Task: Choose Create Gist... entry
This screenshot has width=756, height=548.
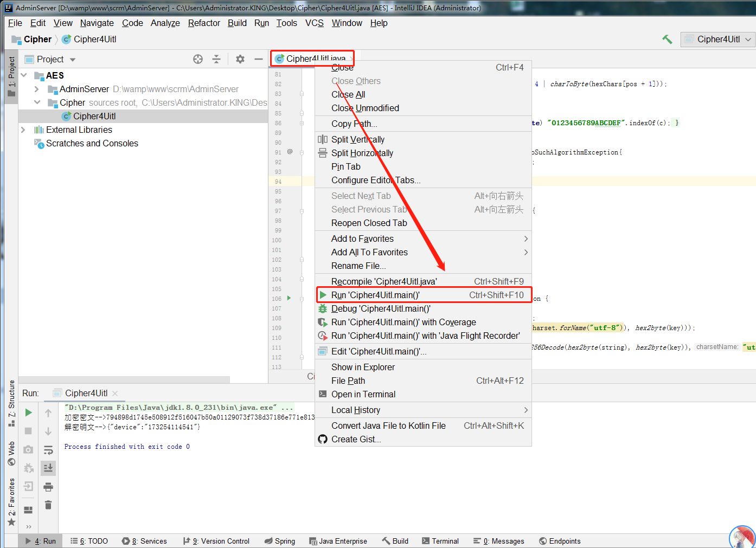Action: point(423,439)
